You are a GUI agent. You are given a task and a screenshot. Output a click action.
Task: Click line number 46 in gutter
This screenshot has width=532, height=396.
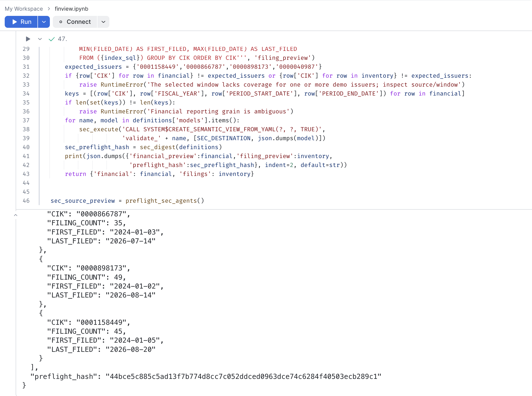pos(26,201)
